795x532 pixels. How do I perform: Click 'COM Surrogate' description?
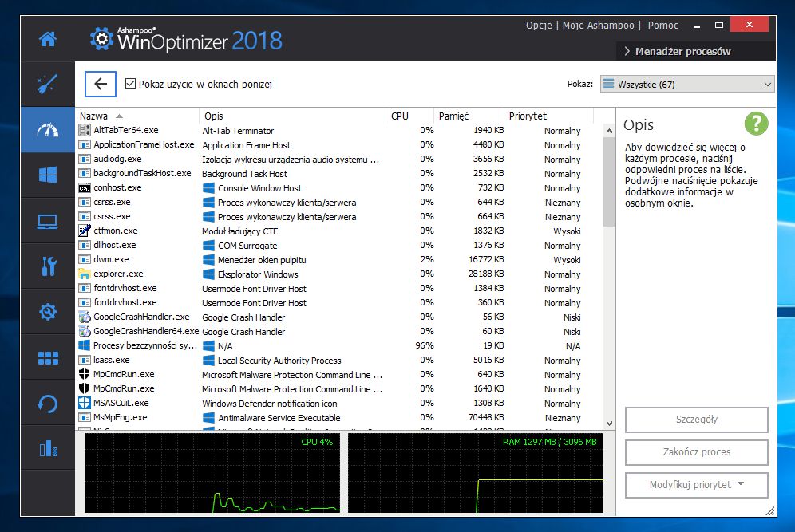[x=247, y=246]
